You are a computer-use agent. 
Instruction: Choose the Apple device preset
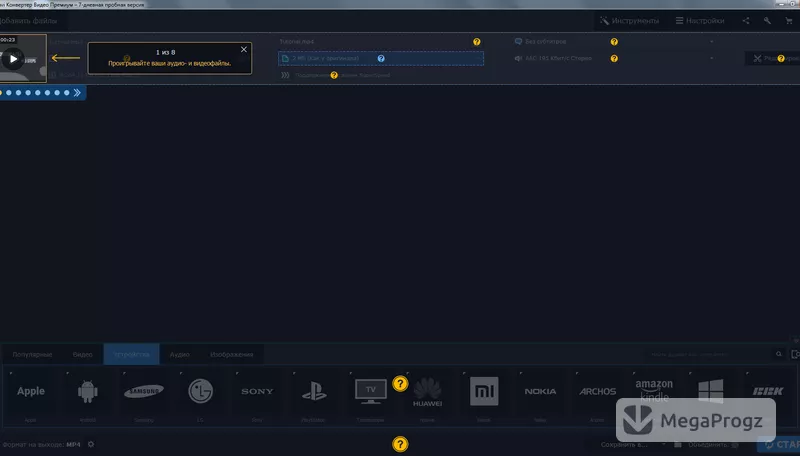(x=31, y=396)
